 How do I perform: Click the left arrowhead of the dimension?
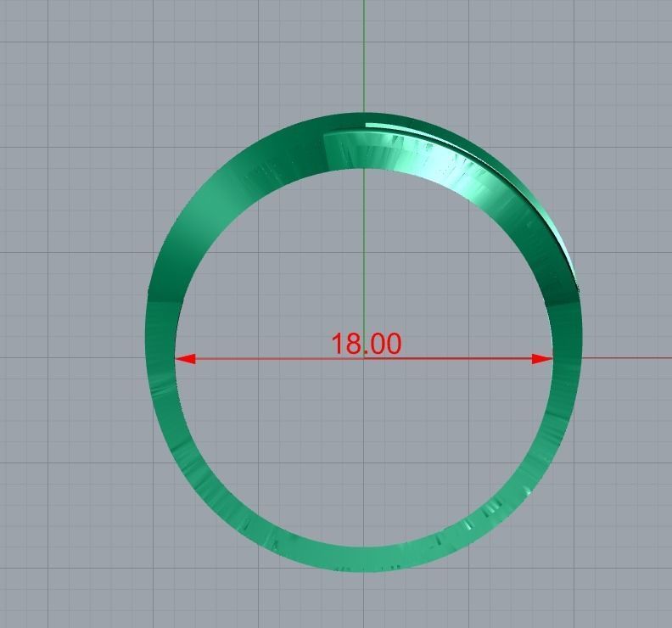(185, 359)
